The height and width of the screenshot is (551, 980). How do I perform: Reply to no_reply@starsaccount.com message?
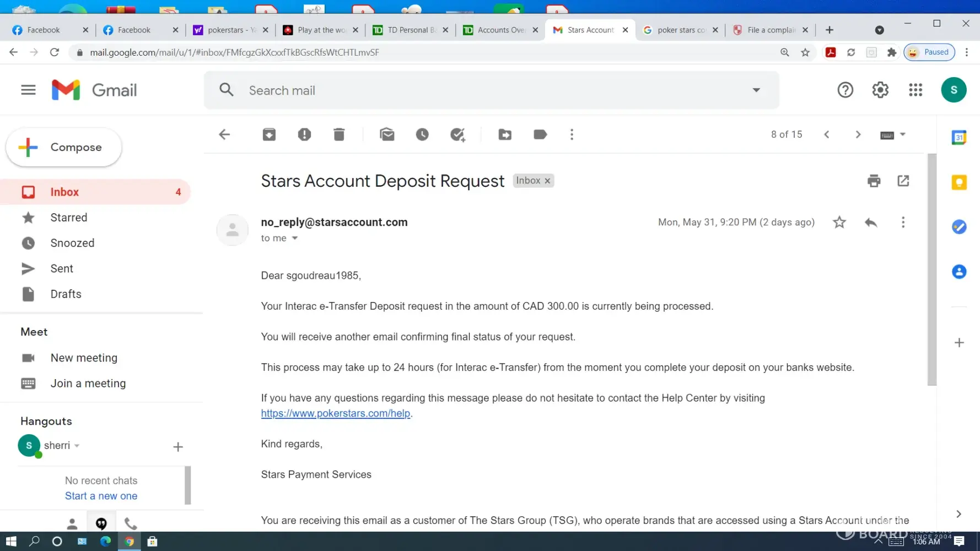pyautogui.click(x=871, y=222)
